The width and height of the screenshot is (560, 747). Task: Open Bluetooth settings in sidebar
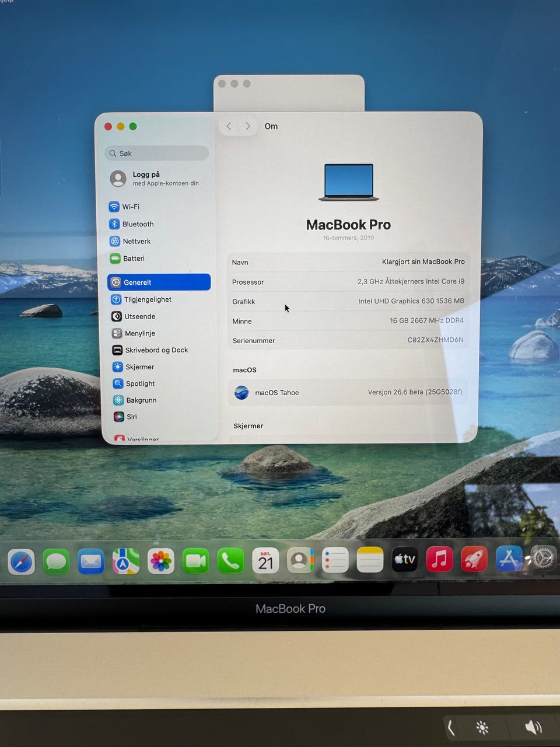[131, 224]
